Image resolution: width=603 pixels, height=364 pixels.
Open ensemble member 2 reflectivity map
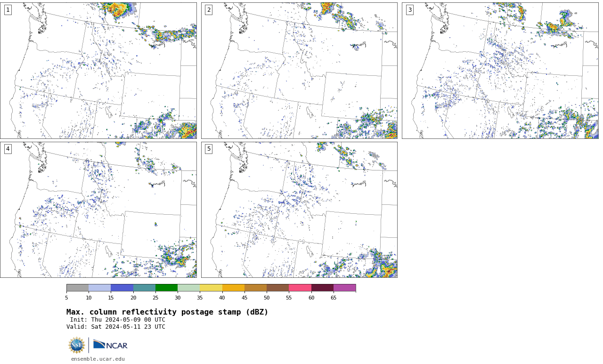(x=299, y=71)
